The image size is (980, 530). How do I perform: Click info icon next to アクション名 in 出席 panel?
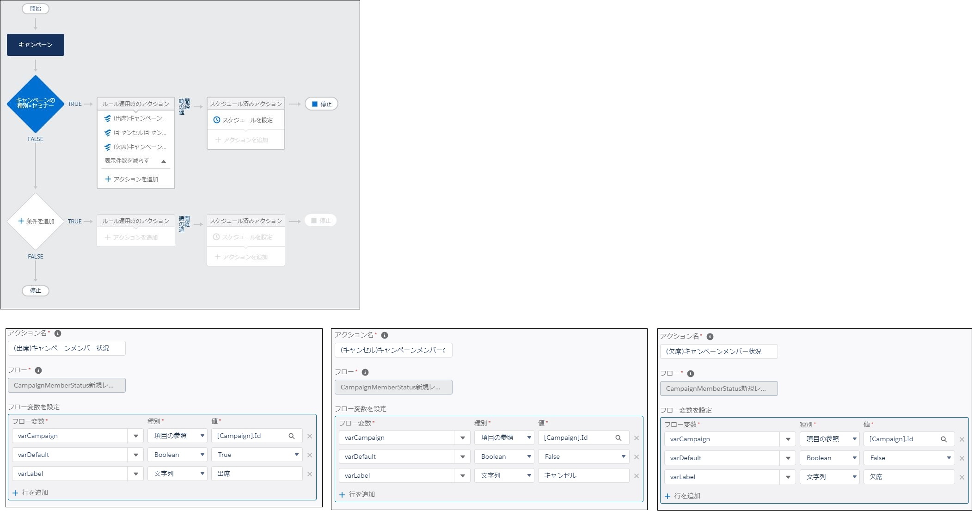[58, 333]
